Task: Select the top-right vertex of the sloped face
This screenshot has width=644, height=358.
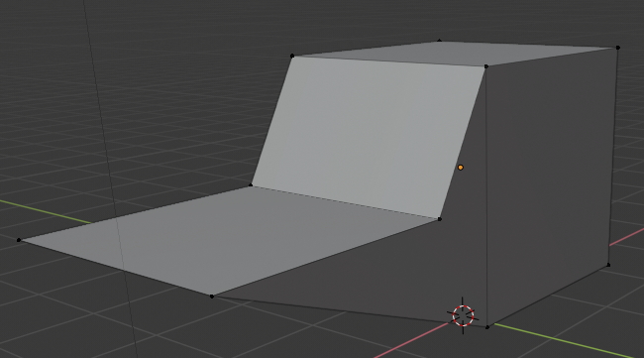Action: (486, 66)
